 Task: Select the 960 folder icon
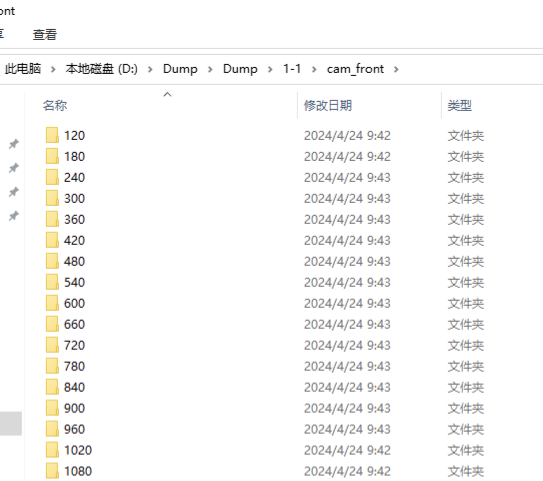pyautogui.click(x=52, y=429)
